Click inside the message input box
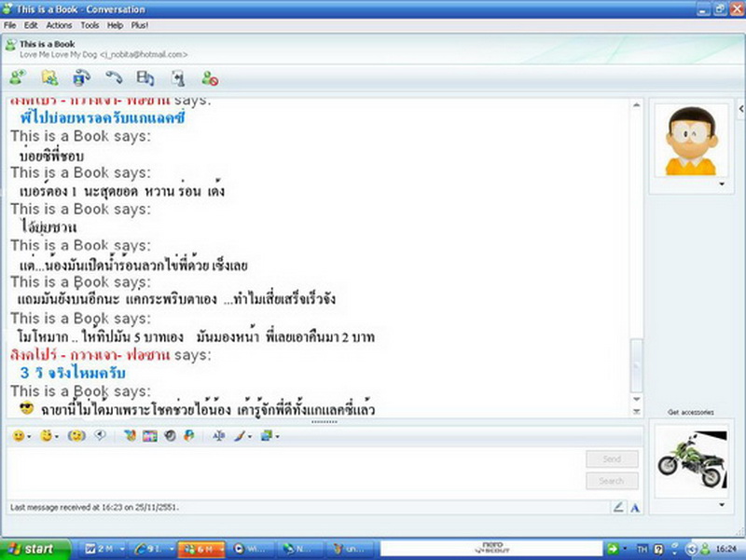 (289, 471)
